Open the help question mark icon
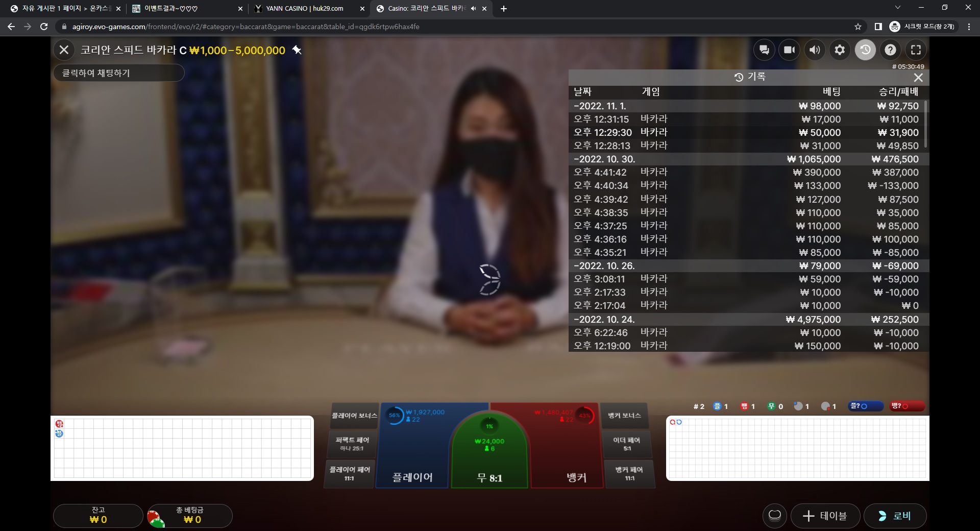 [890, 50]
